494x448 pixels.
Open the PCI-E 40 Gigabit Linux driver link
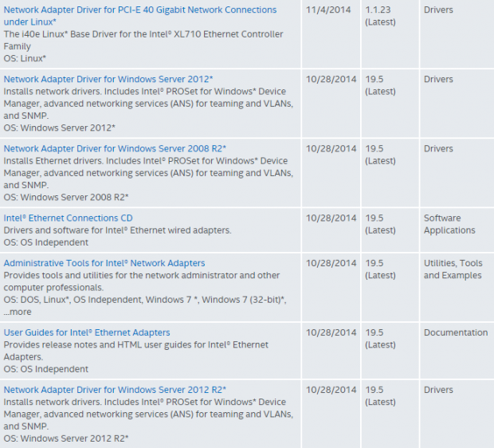coord(140,16)
